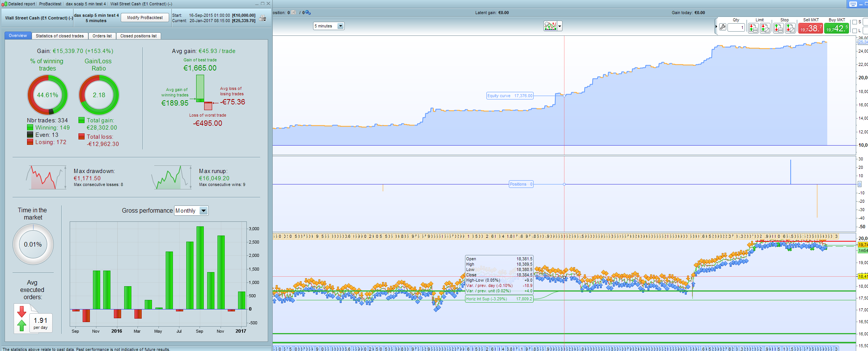868x351 pixels.
Task: Open the 5 minutes timeframe dropdown
Action: pos(329,26)
